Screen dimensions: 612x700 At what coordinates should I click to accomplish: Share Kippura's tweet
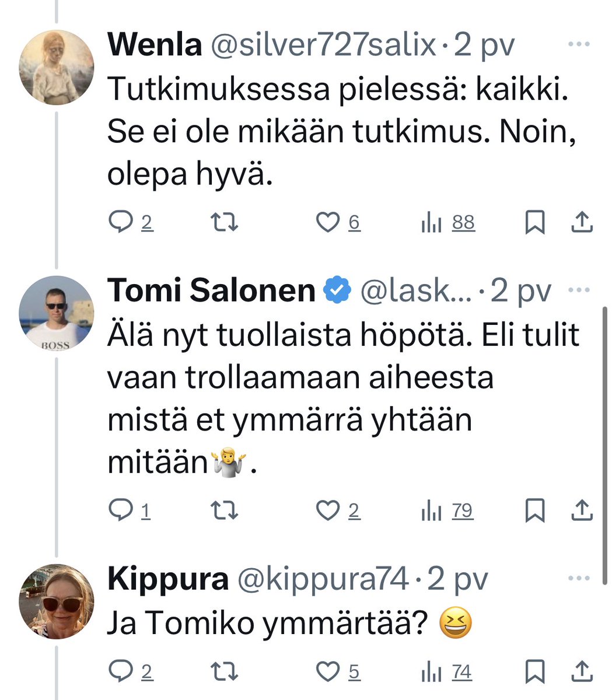point(581,671)
